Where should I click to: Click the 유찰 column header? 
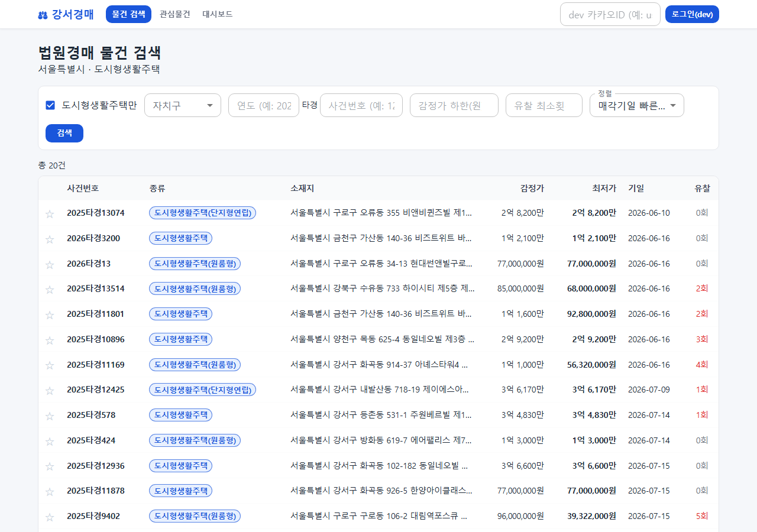pyautogui.click(x=702, y=189)
